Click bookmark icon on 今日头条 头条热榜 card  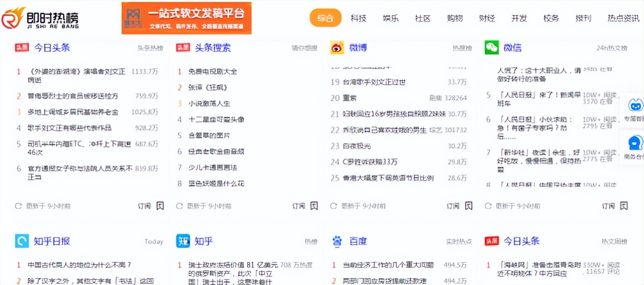(x=160, y=206)
